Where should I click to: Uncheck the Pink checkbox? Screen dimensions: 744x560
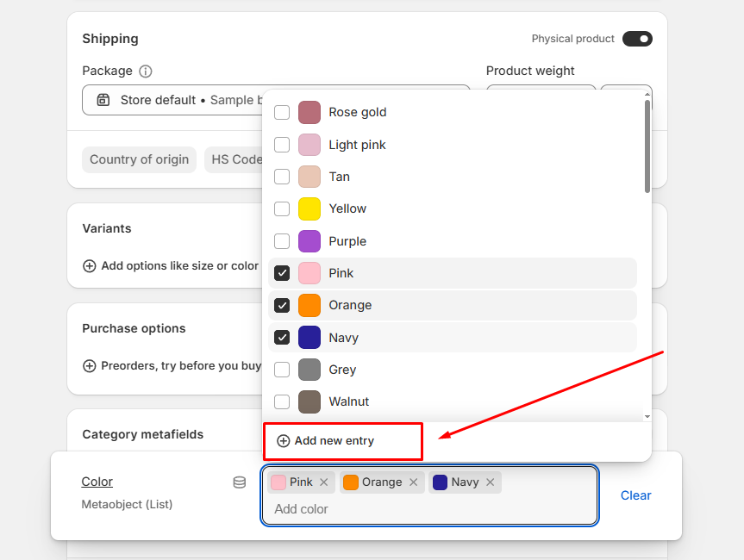point(282,273)
